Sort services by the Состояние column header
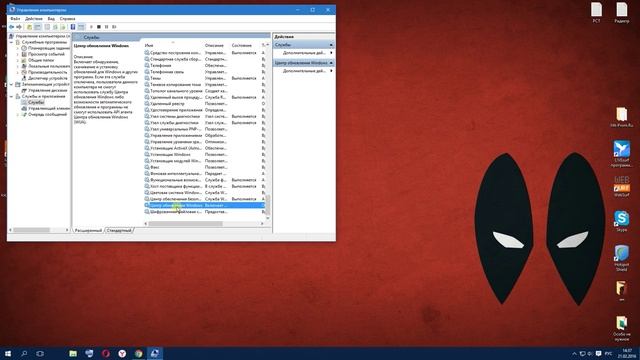 pos(245,45)
